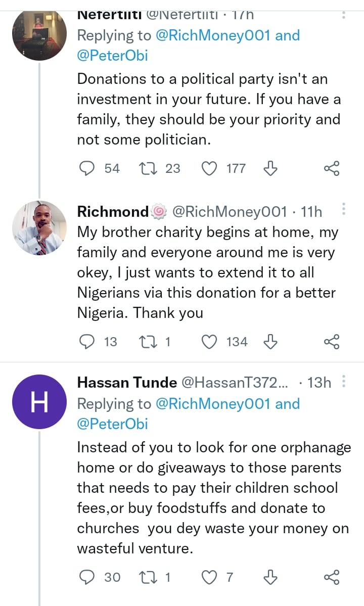Viewport: 364px width, 606px height.
Task: Like Richmond's tweet with 134 likes
Action: coord(209,342)
